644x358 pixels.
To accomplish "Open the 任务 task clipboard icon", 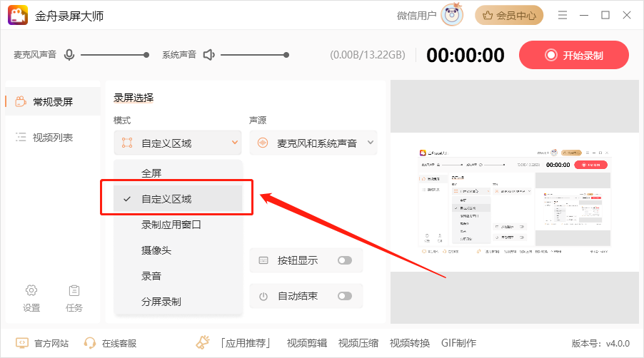I will point(74,290).
